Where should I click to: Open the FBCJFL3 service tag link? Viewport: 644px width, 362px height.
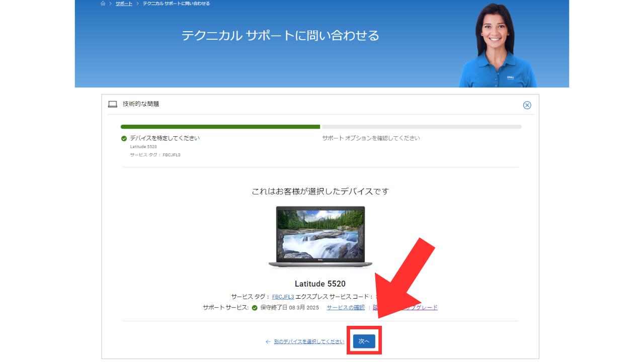coord(283,297)
